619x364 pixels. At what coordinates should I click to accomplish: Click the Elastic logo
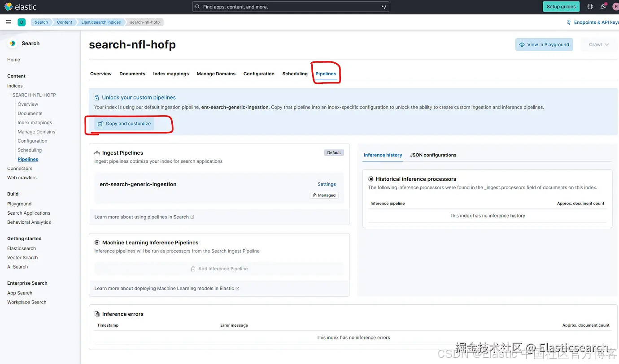pyautogui.click(x=20, y=7)
